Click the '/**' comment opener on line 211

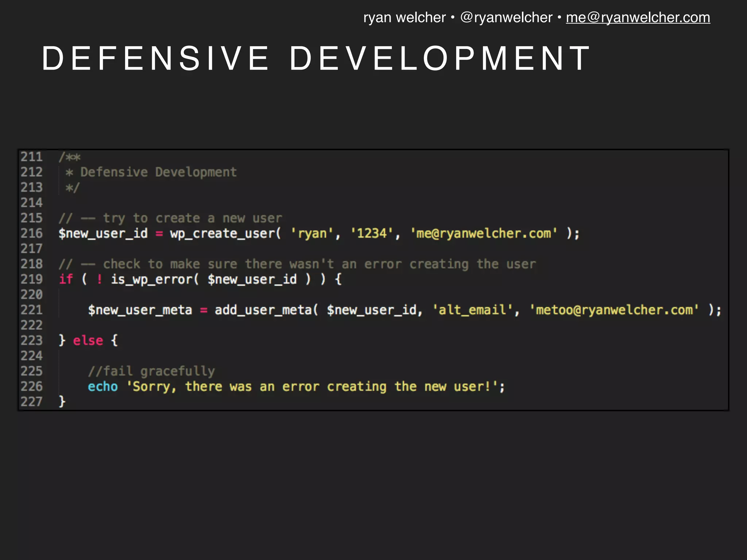tap(69, 157)
